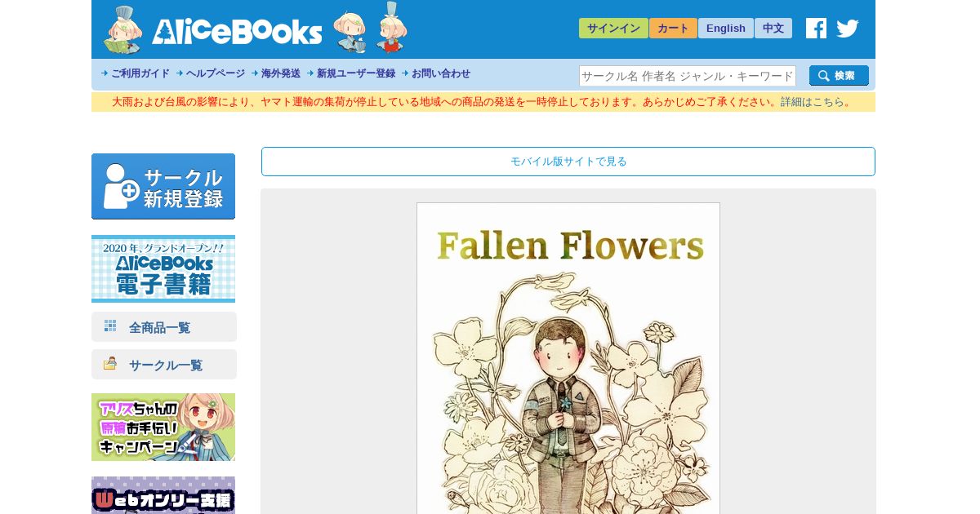Open the AliceBooks 電子書籍 banner
The image size is (980, 514).
tap(163, 269)
